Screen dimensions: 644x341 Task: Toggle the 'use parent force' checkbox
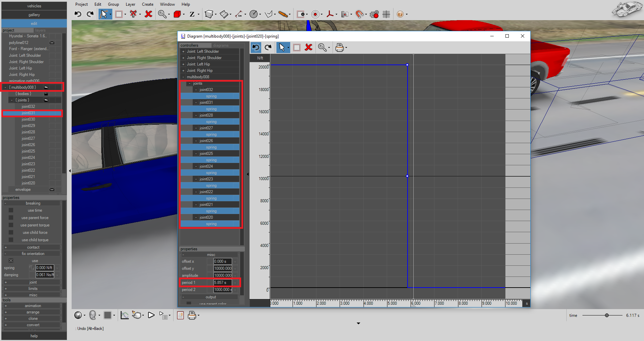point(11,218)
